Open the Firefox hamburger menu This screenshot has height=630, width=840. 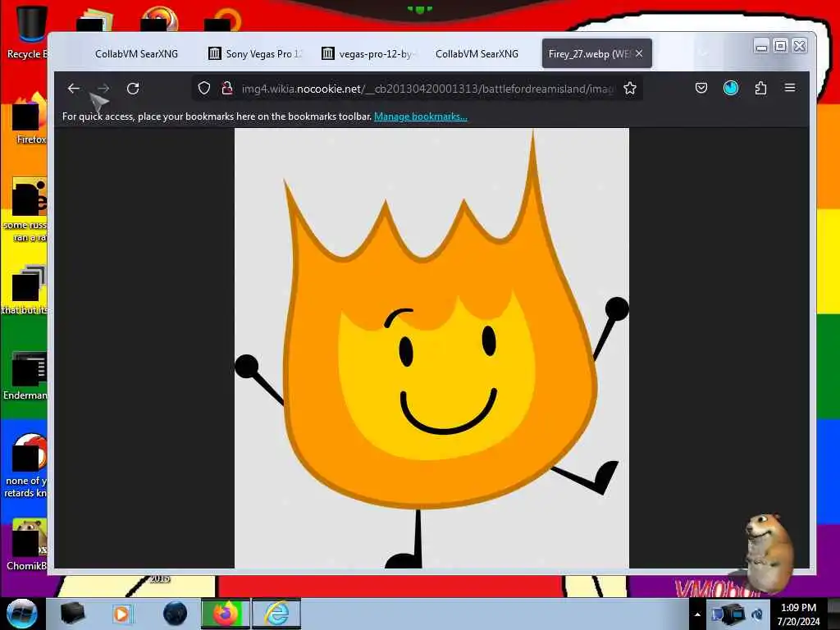pos(790,88)
